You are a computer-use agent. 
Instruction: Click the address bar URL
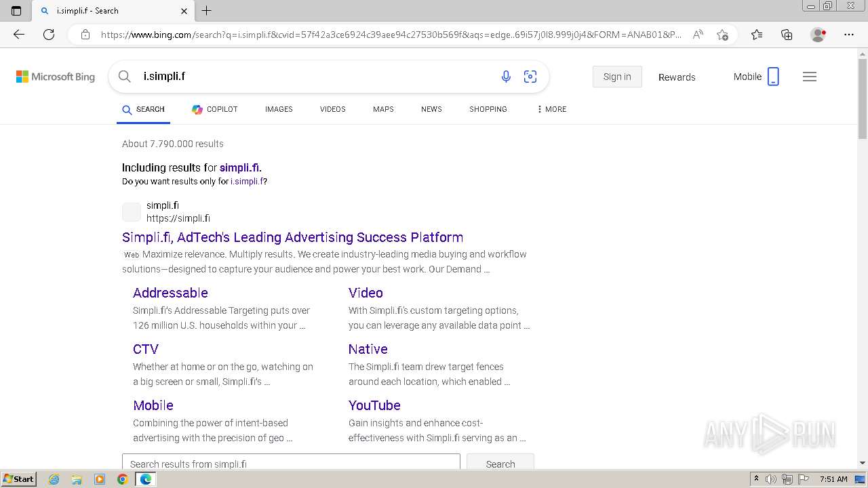pyautogui.click(x=391, y=35)
